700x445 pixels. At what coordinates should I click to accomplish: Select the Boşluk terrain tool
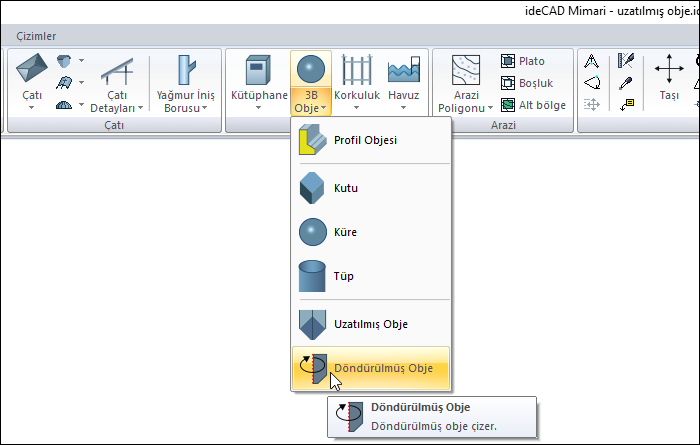pos(527,83)
